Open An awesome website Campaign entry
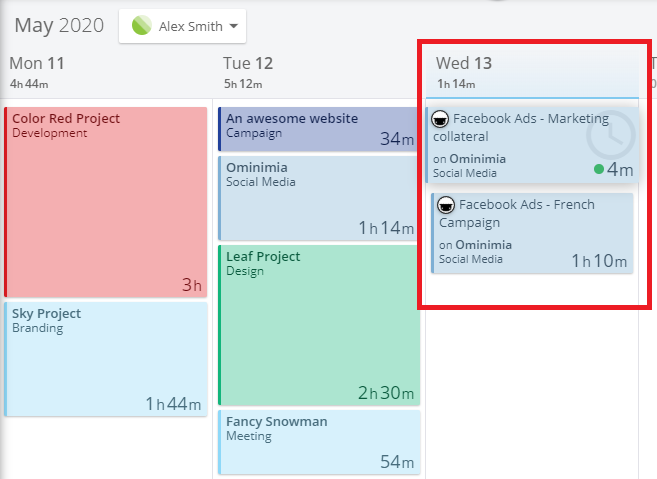The image size is (657, 479). pos(318,129)
